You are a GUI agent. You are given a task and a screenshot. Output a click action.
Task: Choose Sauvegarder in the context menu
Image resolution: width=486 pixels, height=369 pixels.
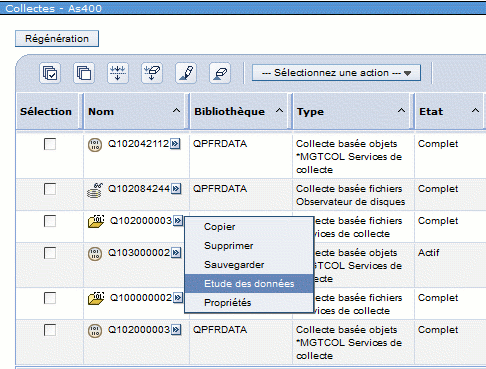[249, 265]
